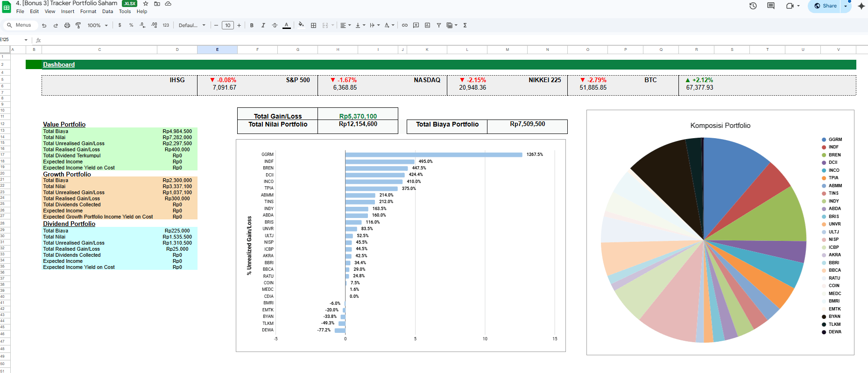Undo the last action
This screenshot has height=373, width=868.
click(44, 25)
